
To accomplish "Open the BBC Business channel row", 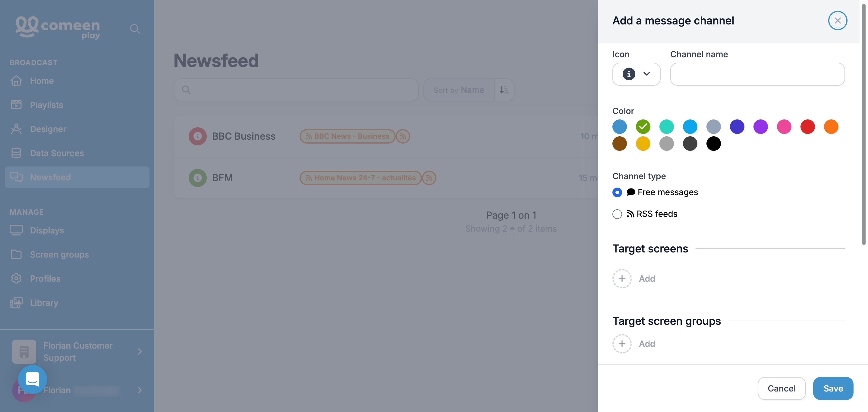I will pyautogui.click(x=386, y=136).
